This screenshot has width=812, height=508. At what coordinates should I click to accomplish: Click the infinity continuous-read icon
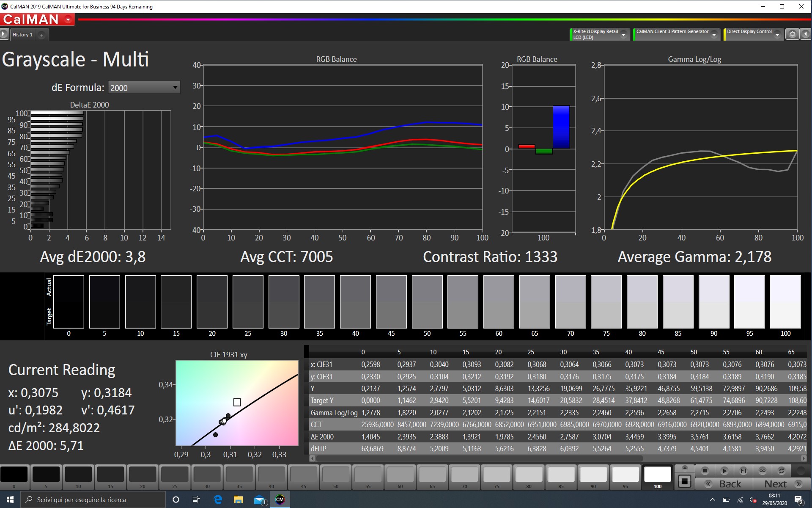[762, 471]
